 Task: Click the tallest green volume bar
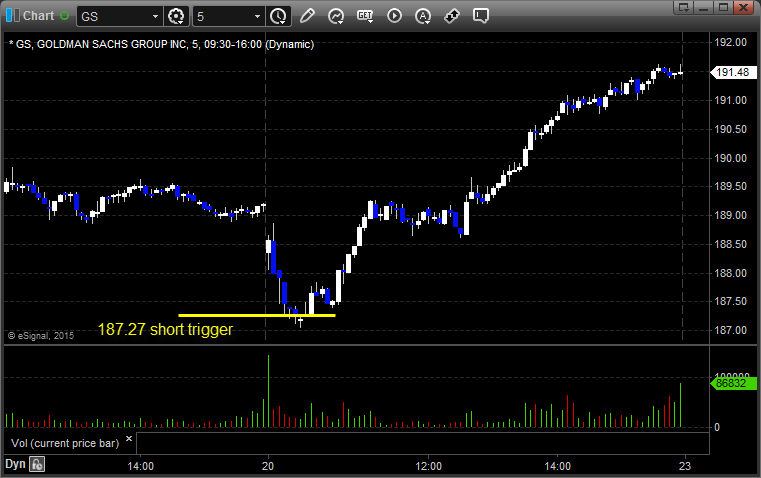[268, 391]
